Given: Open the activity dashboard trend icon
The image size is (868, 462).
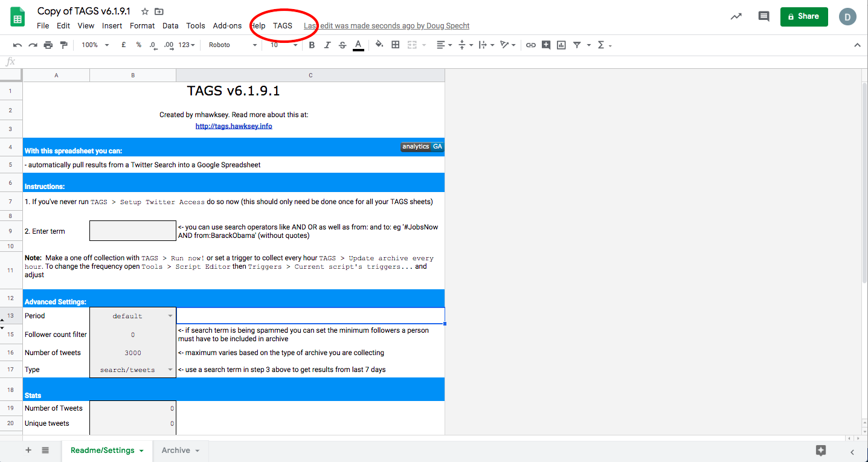Looking at the screenshot, I should (736, 16).
